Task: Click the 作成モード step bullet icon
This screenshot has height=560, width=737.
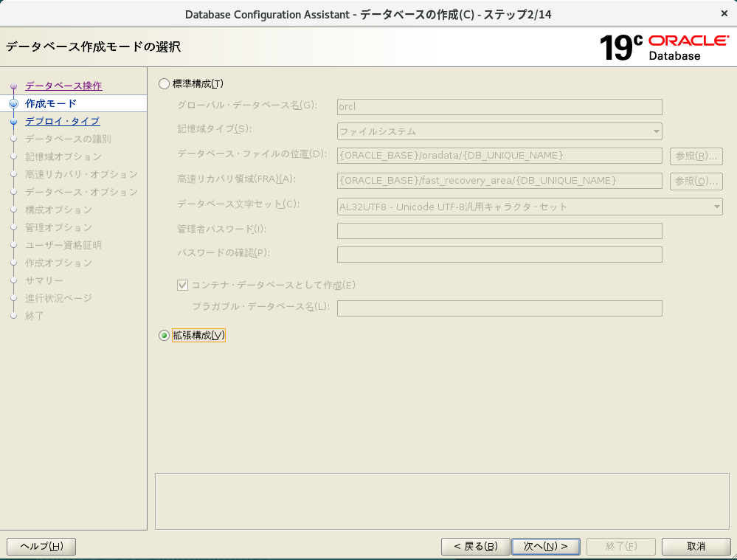Action: pos(13,104)
